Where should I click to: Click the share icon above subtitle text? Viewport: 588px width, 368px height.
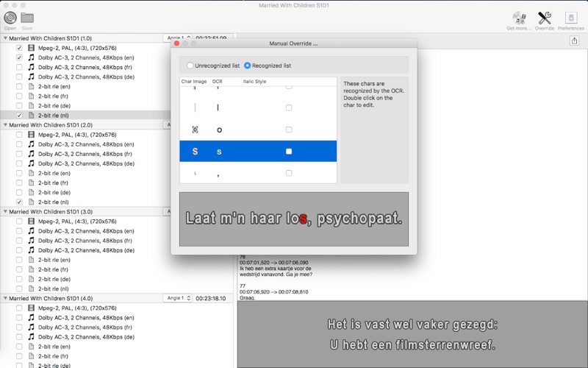click(x=574, y=40)
